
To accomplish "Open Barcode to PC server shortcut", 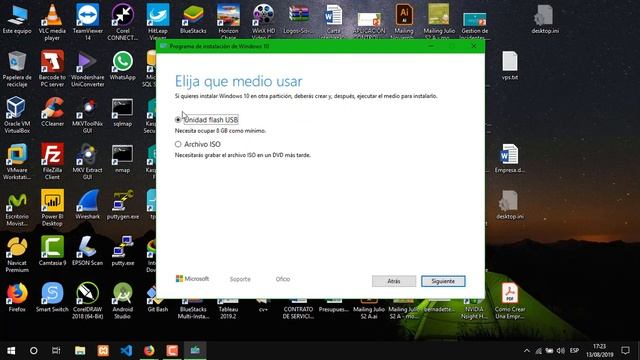I will pyautogui.click(x=52, y=69).
